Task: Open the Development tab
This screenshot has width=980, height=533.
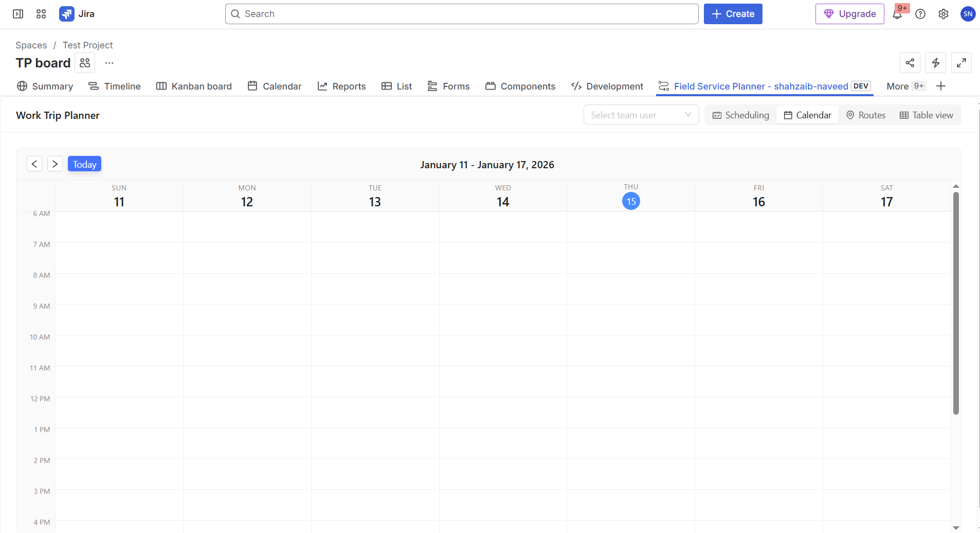Action: [x=607, y=86]
